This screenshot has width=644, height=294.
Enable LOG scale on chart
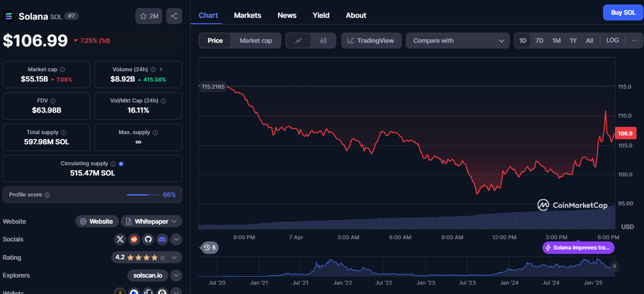tap(612, 41)
